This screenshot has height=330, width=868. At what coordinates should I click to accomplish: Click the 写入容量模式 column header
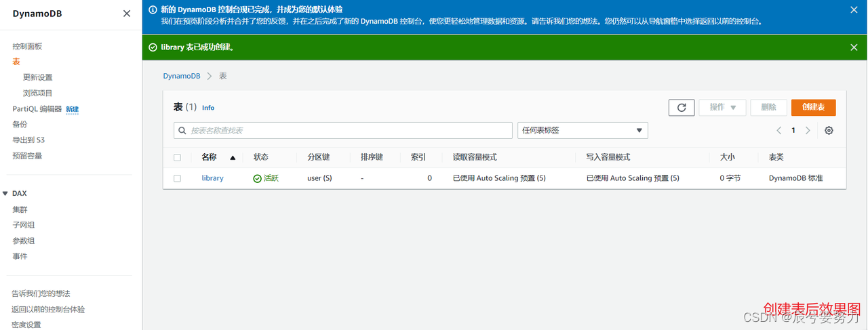click(608, 157)
